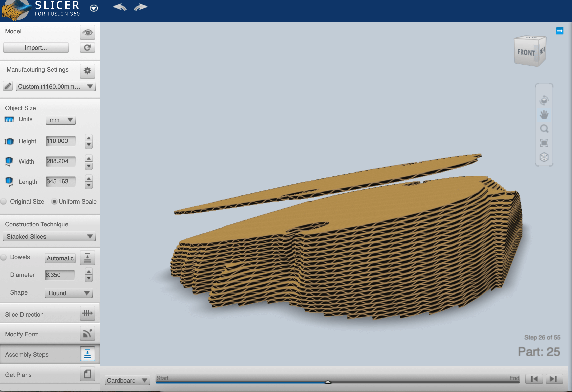This screenshot has height=392, width=572.
Task: Increase dowel Diameter with up arrow
Action: tap(89, 272)
